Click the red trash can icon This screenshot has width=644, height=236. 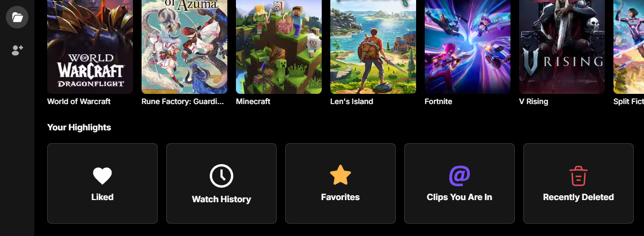click(578, 176)
